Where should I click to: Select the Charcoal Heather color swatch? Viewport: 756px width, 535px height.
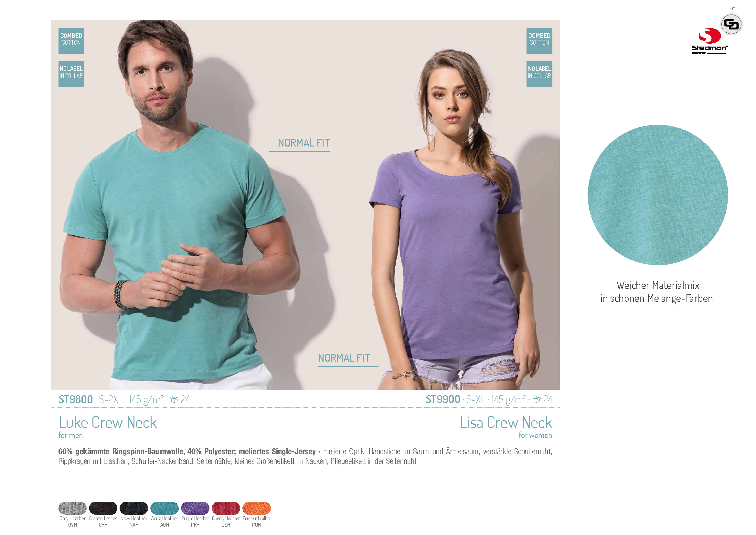[103, 508]
